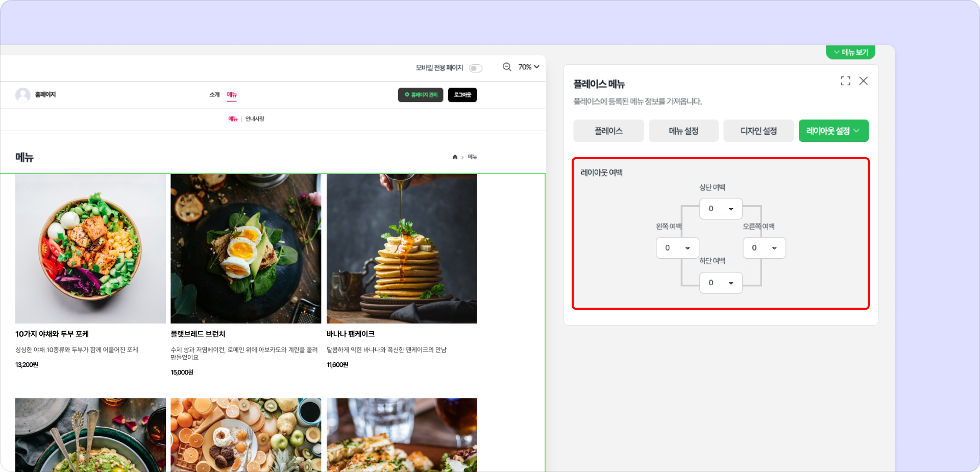Switch to the 플레이스 tab
The height and width of the screenshot is (472, 980).
tap(608, 131)
